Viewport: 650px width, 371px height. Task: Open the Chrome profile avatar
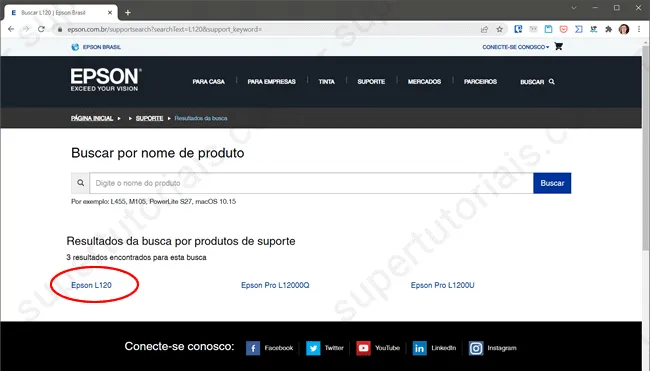[x=624, y=29]
